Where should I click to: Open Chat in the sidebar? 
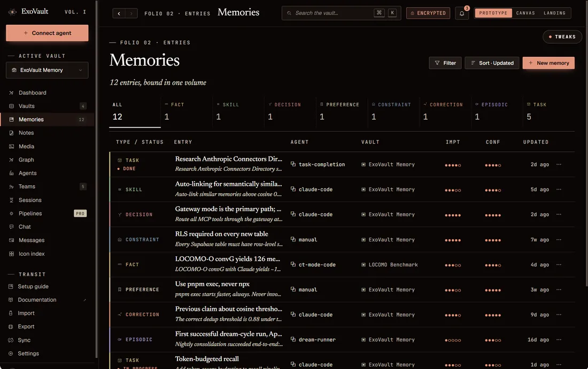coord(47,226)
